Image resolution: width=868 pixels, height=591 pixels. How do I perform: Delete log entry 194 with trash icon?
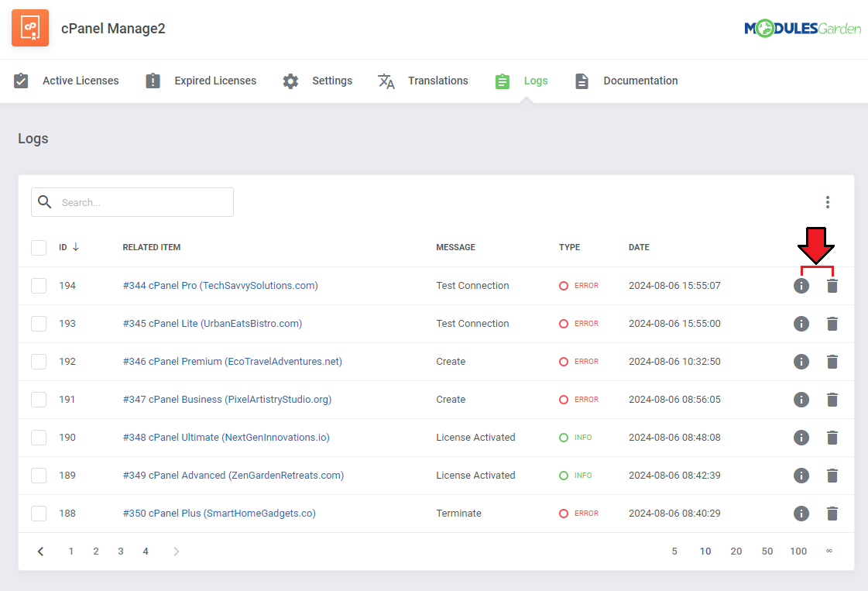[832, 286]
